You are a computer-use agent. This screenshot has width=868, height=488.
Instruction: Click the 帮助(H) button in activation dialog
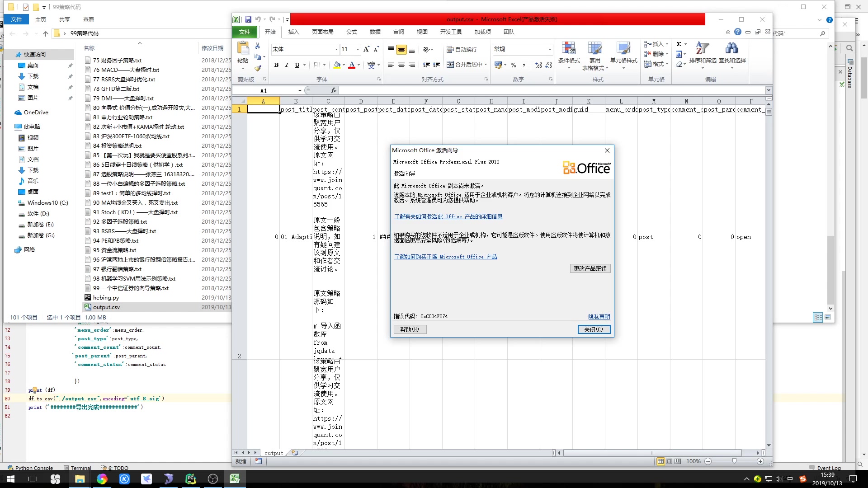410,329
